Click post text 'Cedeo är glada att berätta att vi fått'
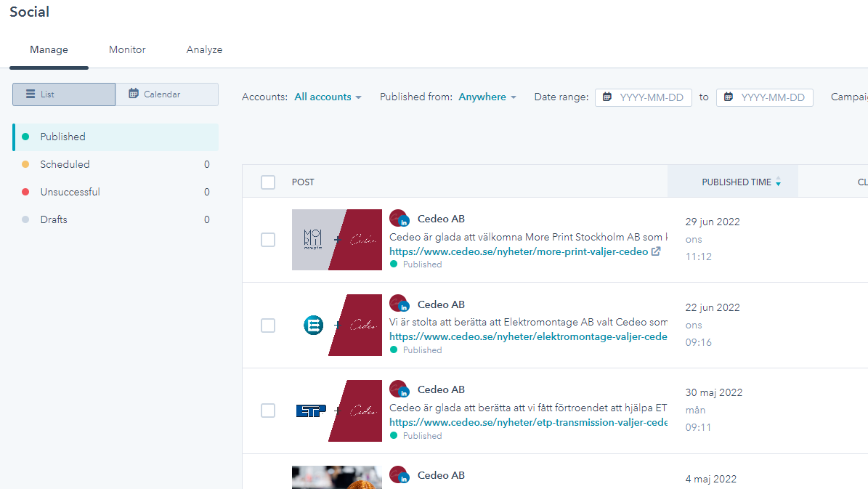 click(528, 408)
